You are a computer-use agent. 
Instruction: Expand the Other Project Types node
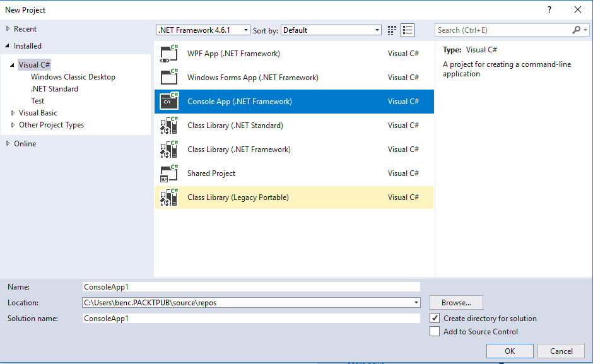click(x=13, y=125)
